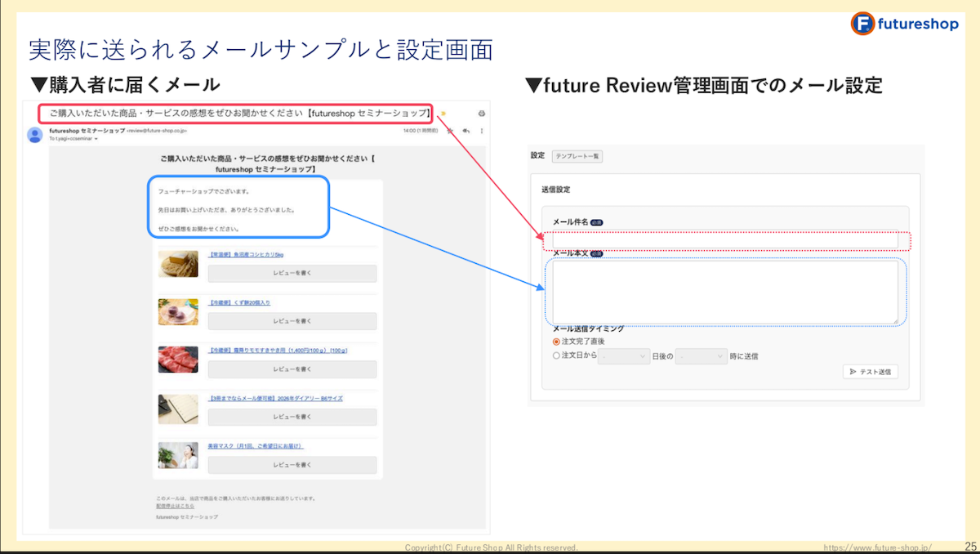Click inside the メール件名 input field

tap(727, 240)
